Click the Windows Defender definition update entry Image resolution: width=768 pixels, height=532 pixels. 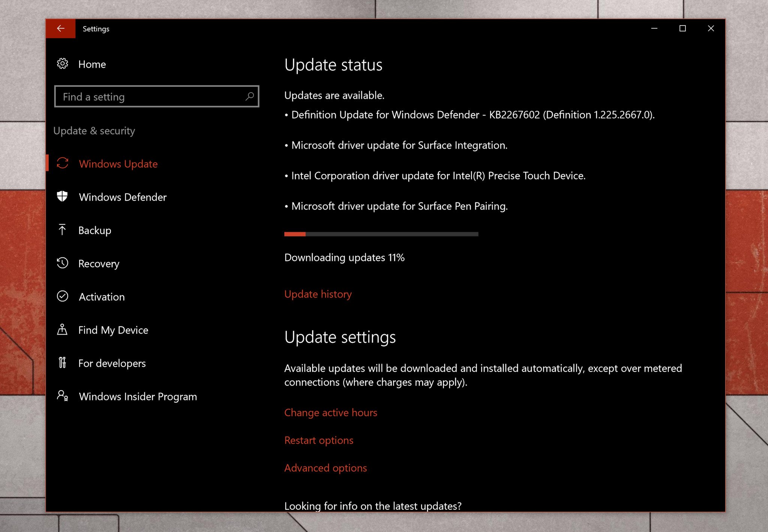tap(469, 115)
